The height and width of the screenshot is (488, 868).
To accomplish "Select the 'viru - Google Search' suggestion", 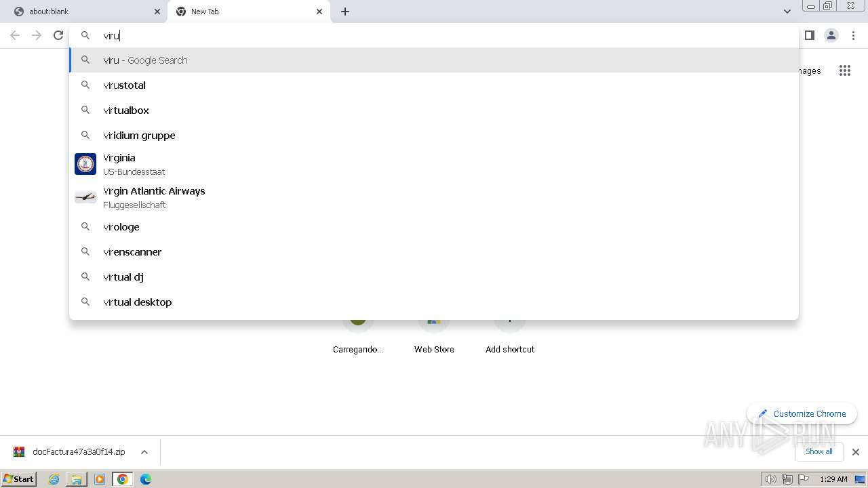I will 434,60.
